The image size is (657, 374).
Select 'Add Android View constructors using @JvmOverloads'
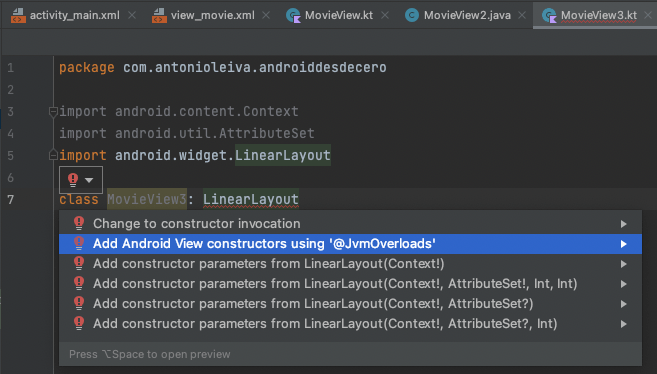[350, 244]
